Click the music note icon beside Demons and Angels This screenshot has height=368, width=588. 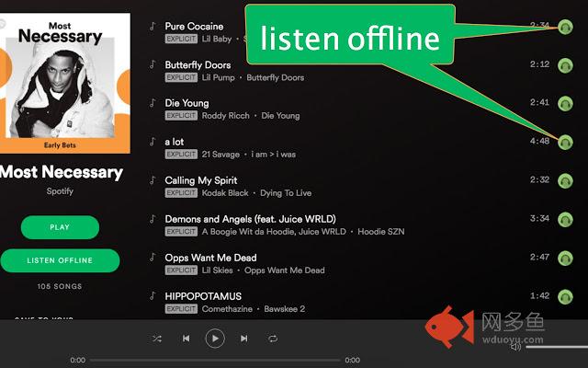pyautogui.click(x=153, y=219)
